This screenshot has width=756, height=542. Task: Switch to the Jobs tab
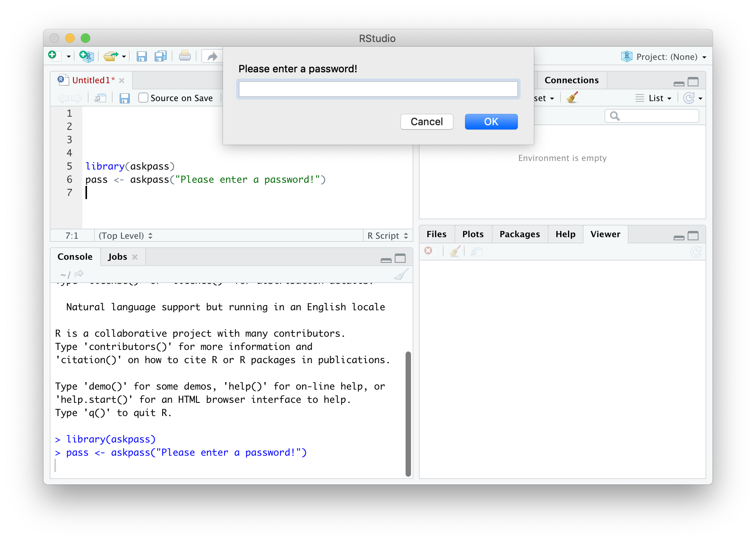pyautogui.click(x=117, y=257)
